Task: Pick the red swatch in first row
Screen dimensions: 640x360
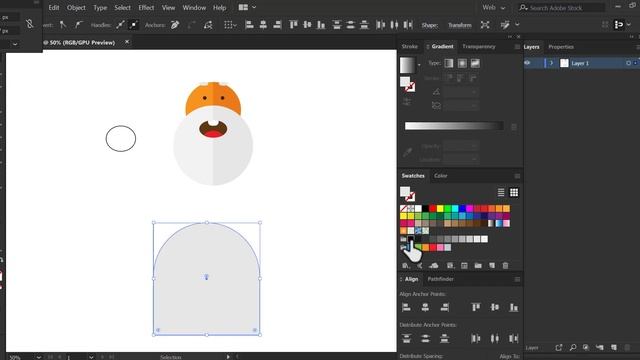Action: click(433, 209)
